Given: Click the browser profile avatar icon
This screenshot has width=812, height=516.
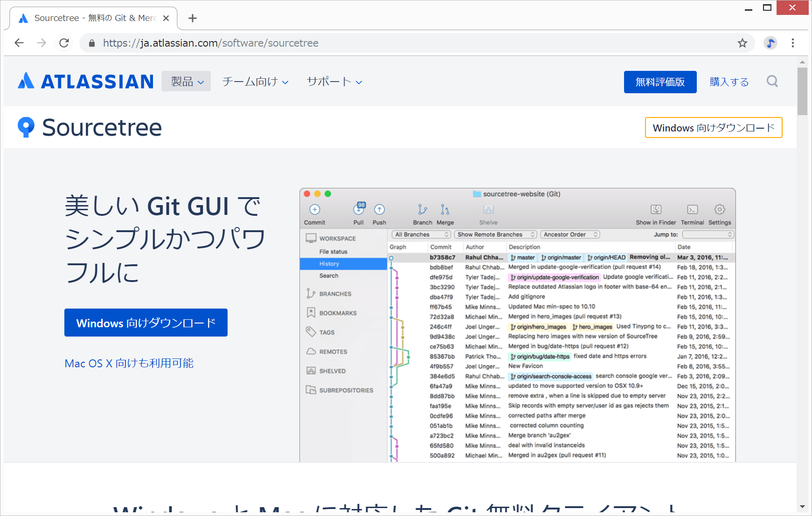Looking at the screenshot, I should point(770,43).
